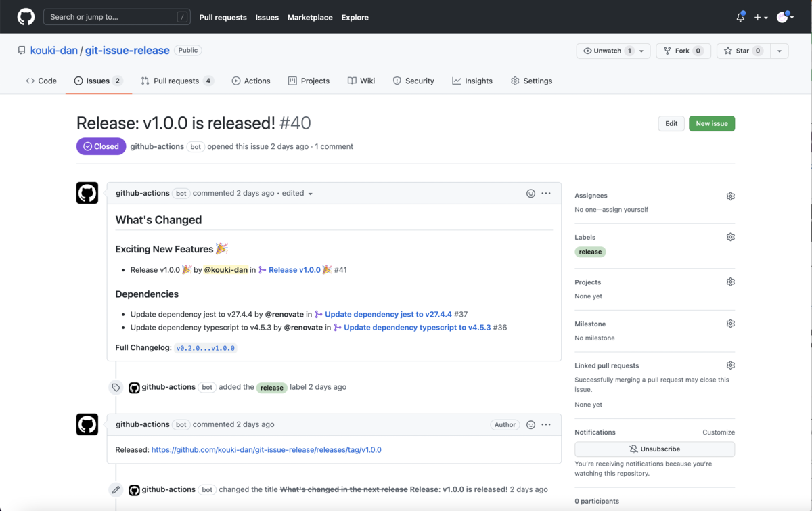Switch to the Code tab

tap(41, 81)
